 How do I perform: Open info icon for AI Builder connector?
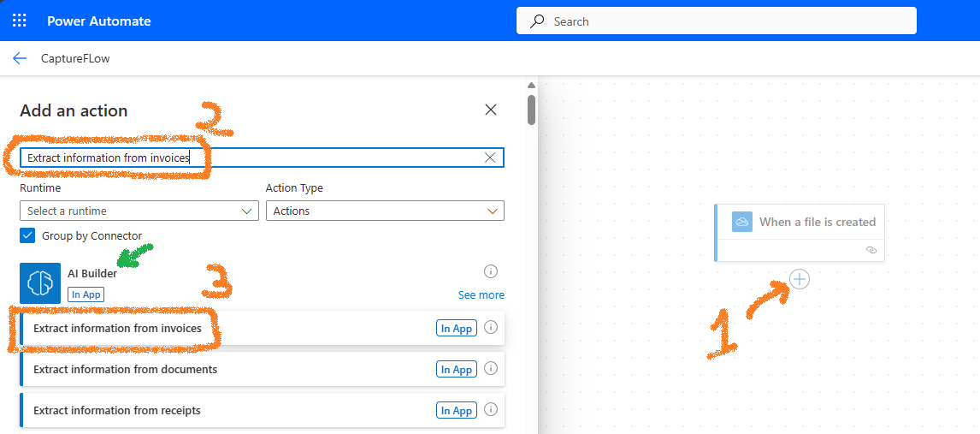click(491, 271)
